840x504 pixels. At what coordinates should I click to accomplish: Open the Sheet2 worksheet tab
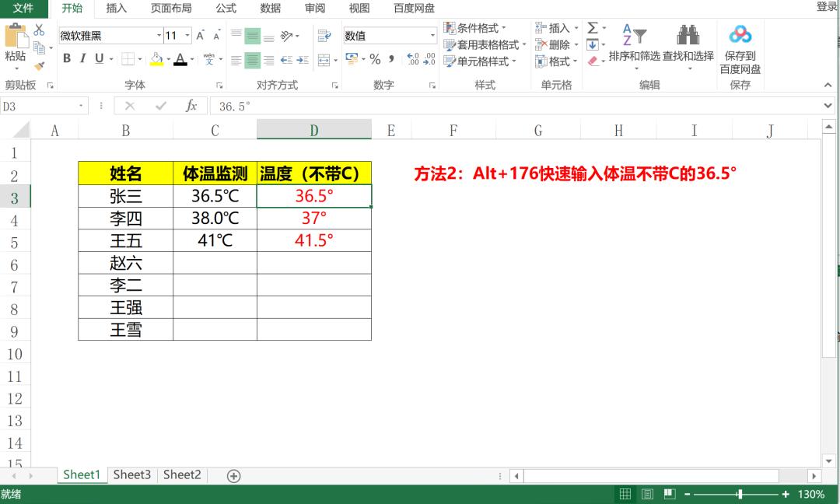coord(181,474)
